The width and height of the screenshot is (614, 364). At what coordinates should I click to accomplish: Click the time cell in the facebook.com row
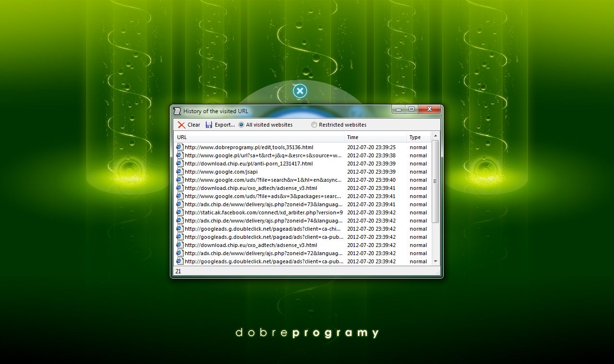pyautogui.click(x=371, y=212)
